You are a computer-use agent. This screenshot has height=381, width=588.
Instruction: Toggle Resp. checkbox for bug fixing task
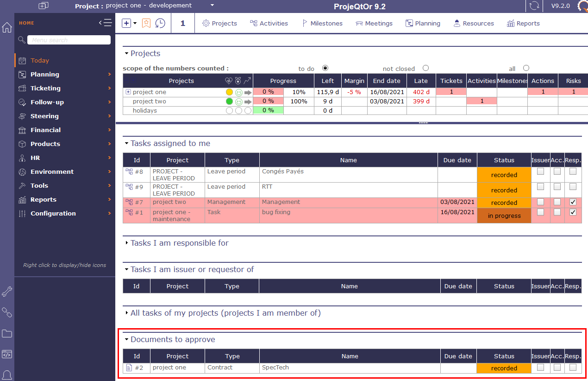pos(573,212)
